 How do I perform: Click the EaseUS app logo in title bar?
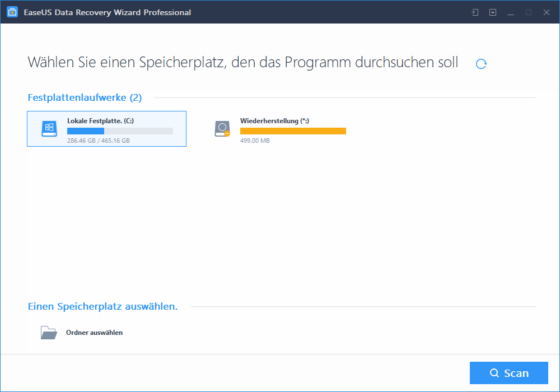coord(12,12)
